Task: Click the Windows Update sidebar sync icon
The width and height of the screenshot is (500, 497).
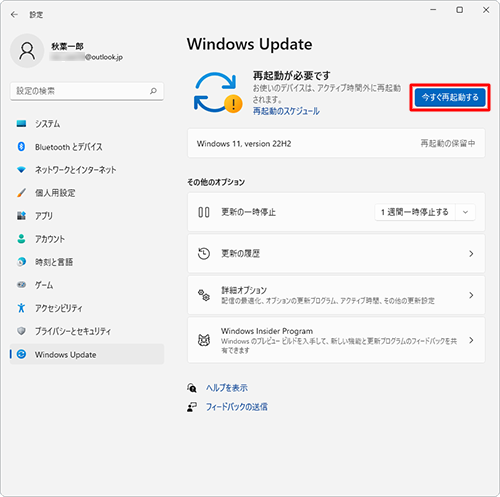Action: [x=21, y=354]
